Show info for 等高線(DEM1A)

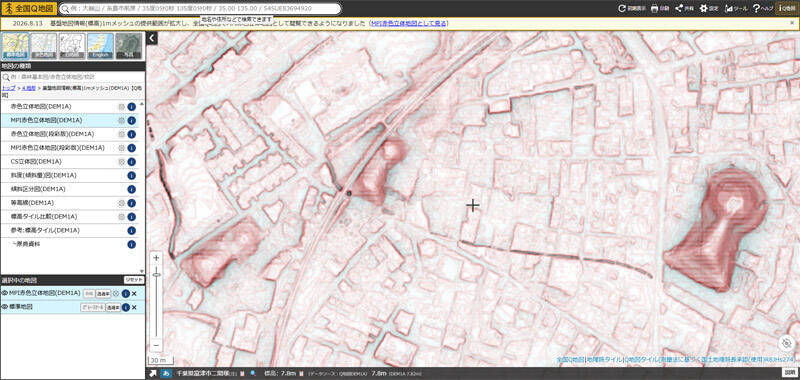[x=132, y=203]
